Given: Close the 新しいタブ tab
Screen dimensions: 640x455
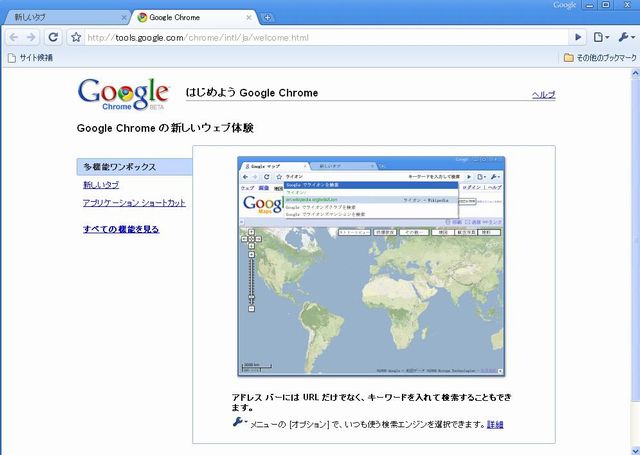Looking at the screenshot, I should [124, 18].
